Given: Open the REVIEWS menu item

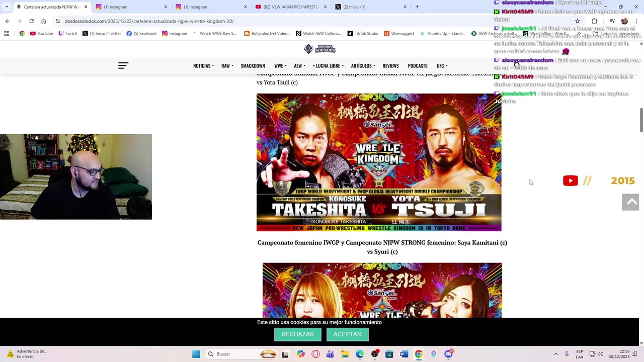Looking at the screenshot, I should tap(390, 66).
